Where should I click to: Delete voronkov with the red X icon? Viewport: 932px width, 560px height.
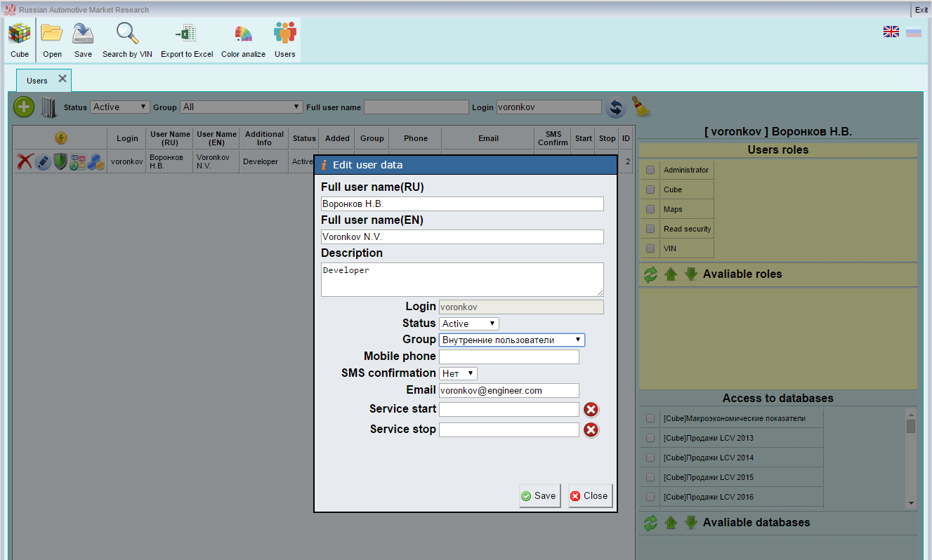(25, 161)
